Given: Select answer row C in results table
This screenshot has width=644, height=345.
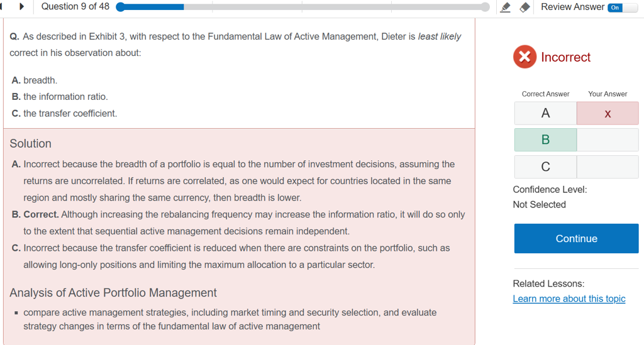Looking at the screenshot, I should tap(545, 167).
